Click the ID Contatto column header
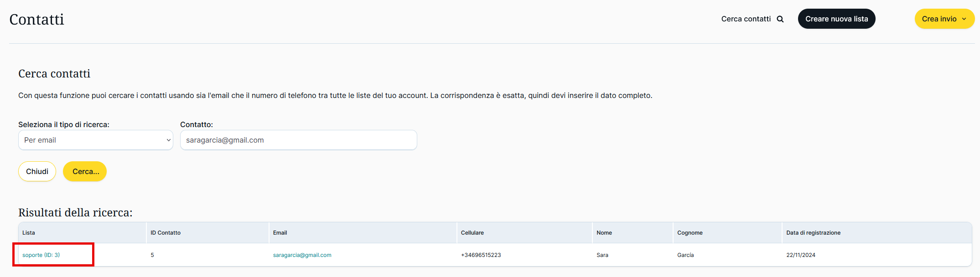 pyautogui.click(x=166, y=233)
